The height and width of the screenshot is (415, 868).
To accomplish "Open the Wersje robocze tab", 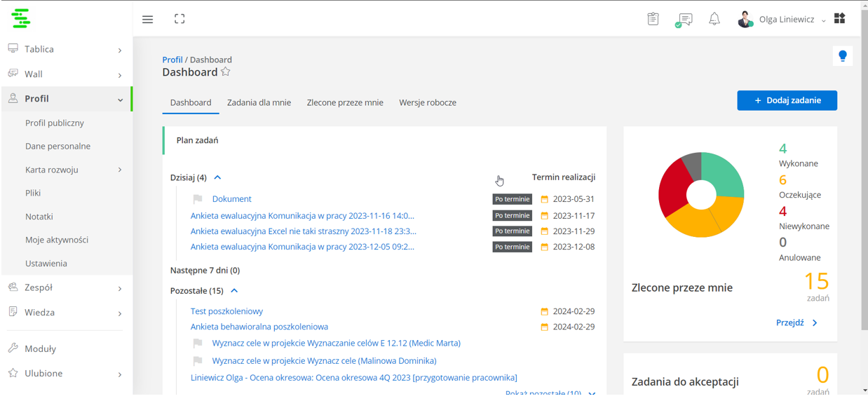I will (428, 102).
